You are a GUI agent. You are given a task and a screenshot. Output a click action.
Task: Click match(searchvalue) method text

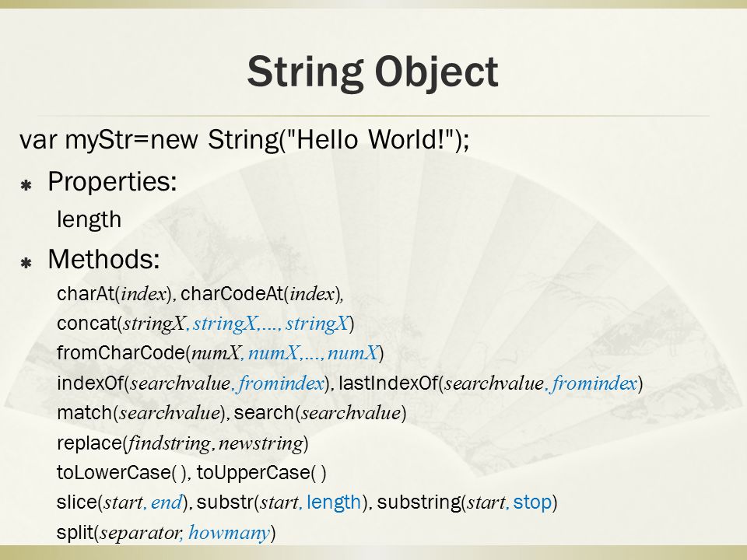click(x=141, y=413)
